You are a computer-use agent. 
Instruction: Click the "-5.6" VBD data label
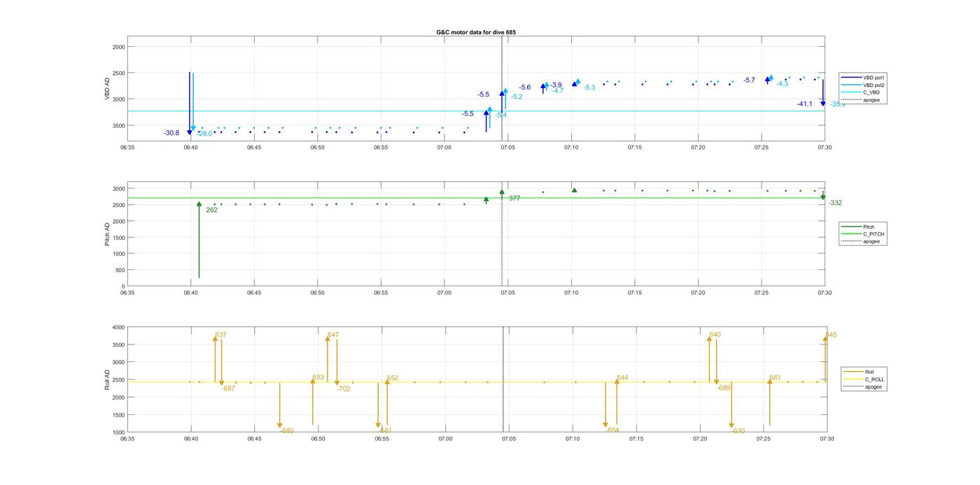525,87
